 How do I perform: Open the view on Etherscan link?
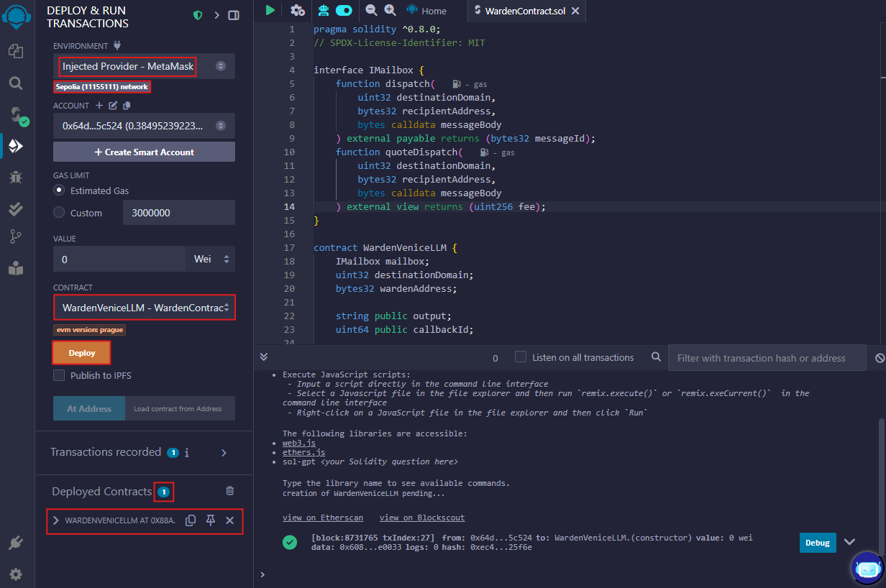[322, 518]
